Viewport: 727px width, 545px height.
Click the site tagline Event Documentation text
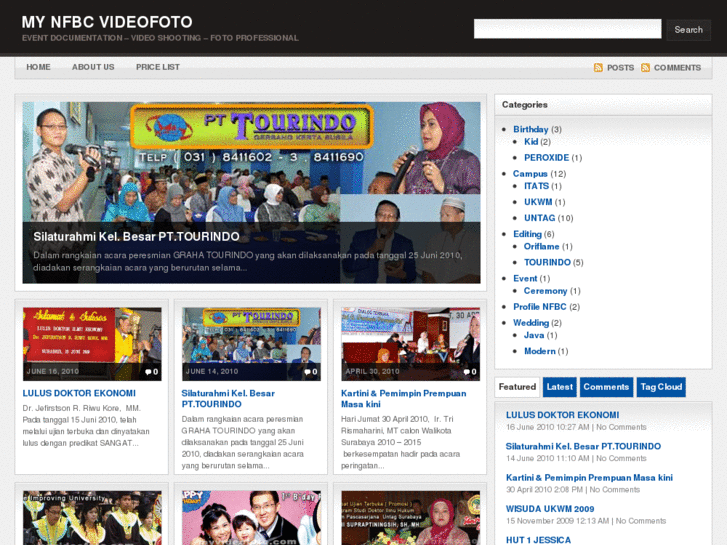160,38
